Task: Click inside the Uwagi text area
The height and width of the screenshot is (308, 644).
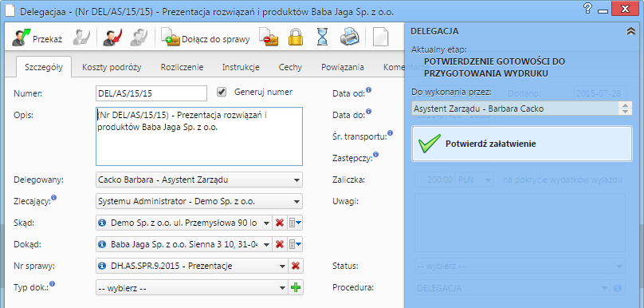Action: click(x=520, y=223)
